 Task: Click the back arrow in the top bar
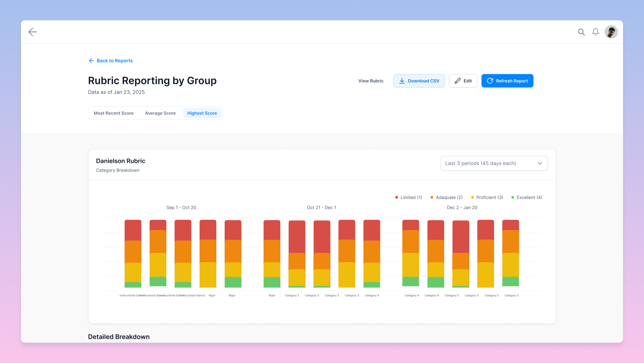[x=33, y=32]
